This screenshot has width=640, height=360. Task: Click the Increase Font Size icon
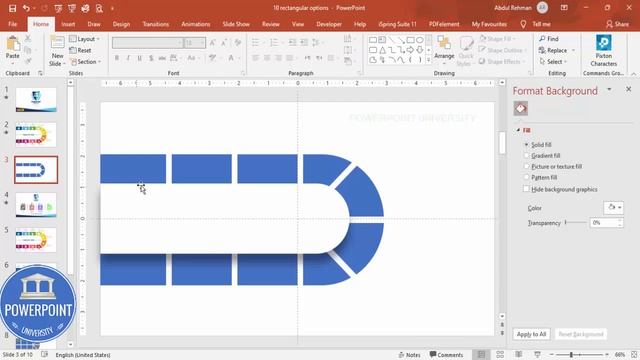[213, 42]
